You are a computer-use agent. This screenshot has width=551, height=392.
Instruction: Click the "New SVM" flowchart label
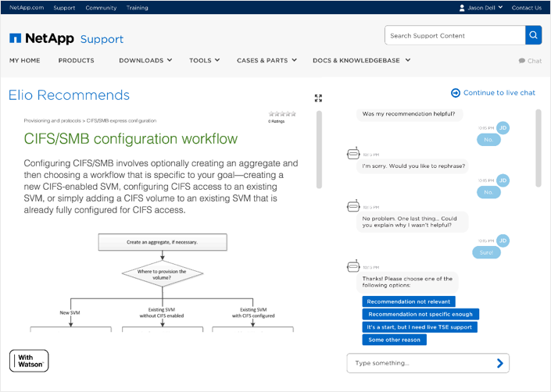pos(70,312)
